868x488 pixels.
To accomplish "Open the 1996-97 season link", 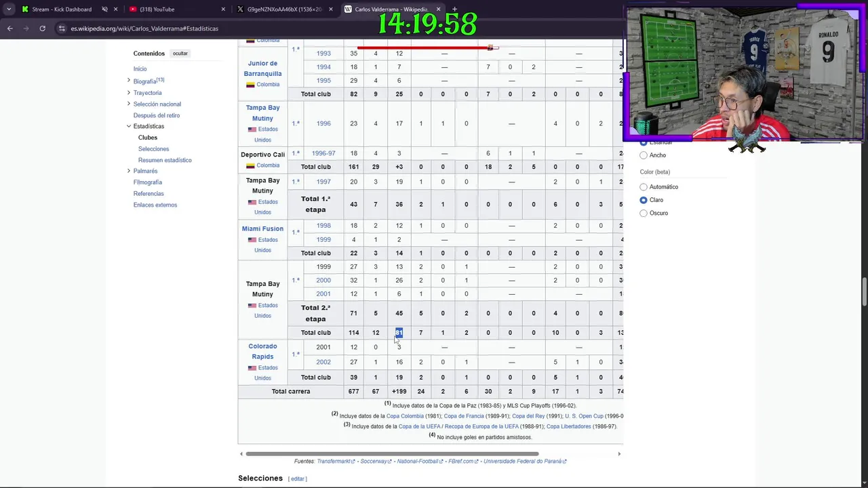I will (323, 153).
